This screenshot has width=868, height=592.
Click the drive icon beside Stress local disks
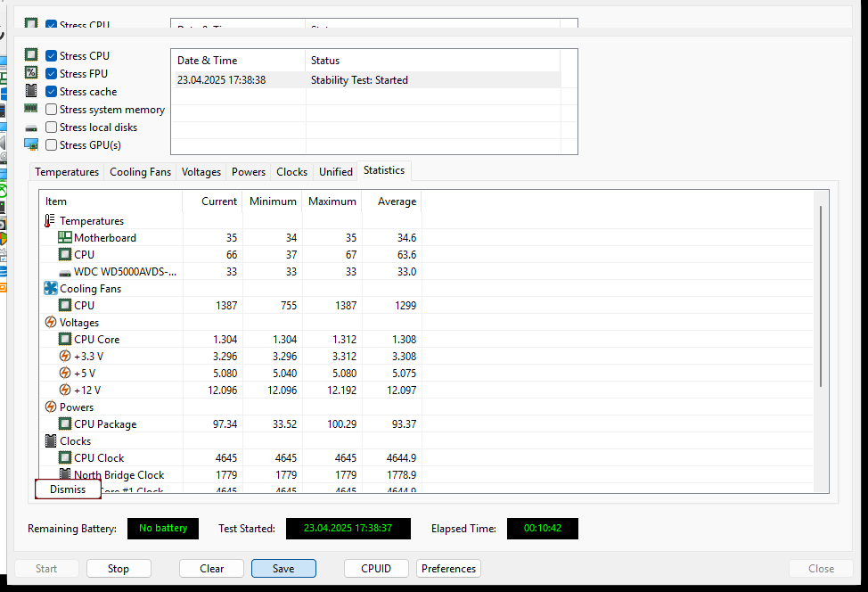(31, 127)
